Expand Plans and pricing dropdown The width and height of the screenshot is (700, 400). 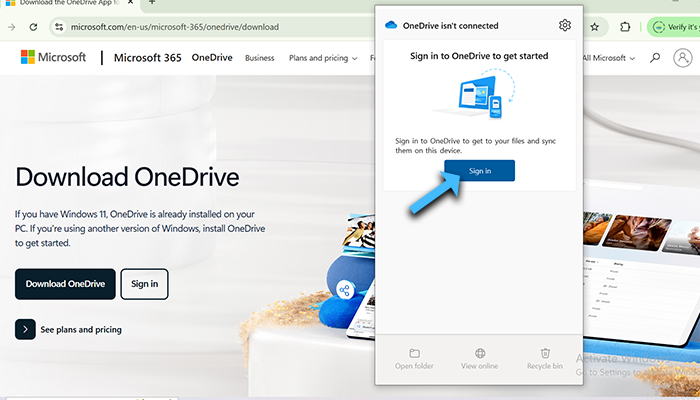click(323, 58)
